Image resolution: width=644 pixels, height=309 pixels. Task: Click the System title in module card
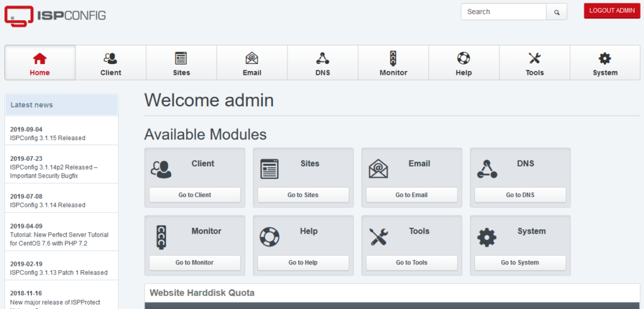click(531, 231)
